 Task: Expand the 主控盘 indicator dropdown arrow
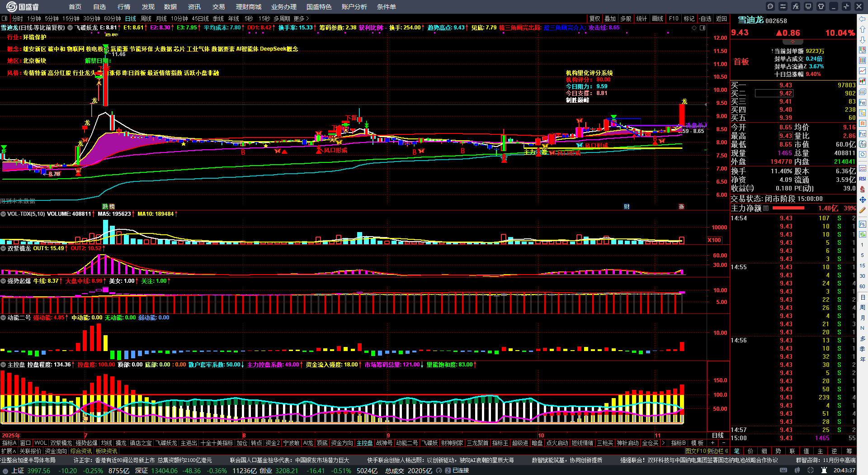point(3,365)
